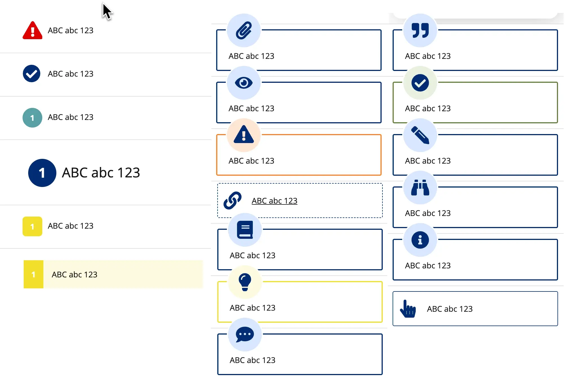Click the binoculars icon
Viewport: 571px width, 392px height.
pos(420,188)
